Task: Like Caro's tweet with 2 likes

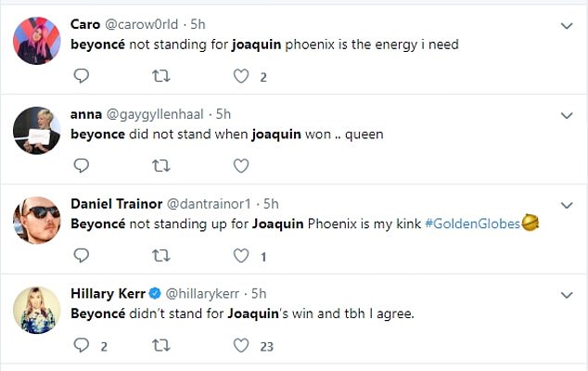Action: click(241, 76)
